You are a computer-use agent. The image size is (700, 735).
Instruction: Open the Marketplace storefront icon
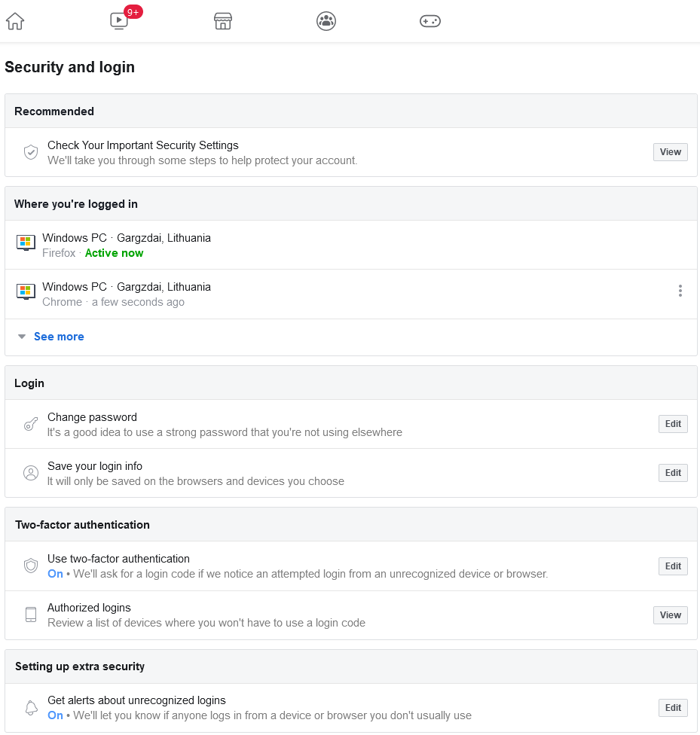pos(222,21)
